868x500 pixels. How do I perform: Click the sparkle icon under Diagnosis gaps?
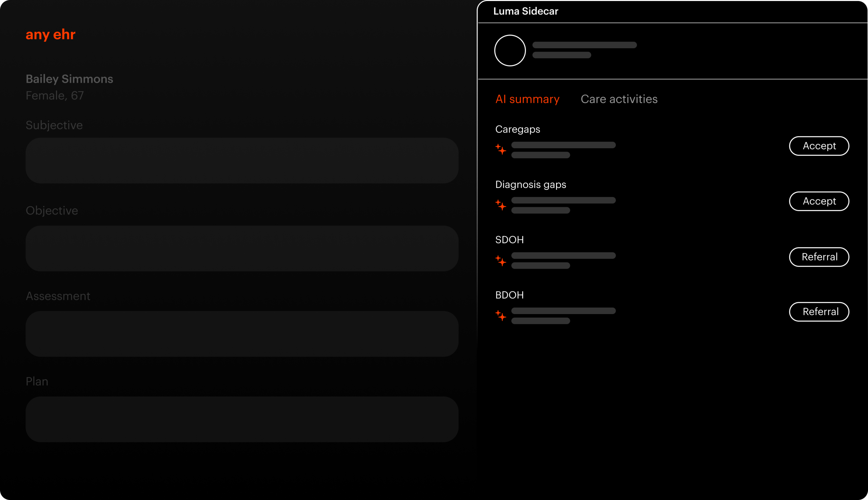coord(501,205)
